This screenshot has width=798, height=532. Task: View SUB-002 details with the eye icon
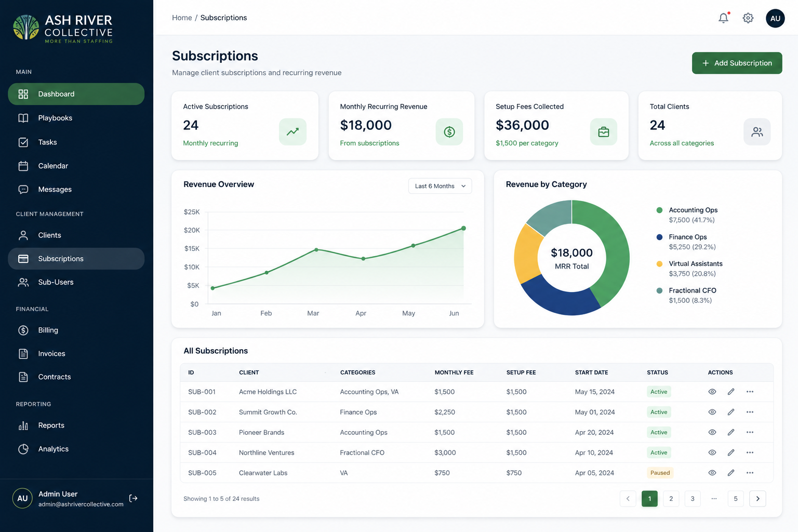712,412
